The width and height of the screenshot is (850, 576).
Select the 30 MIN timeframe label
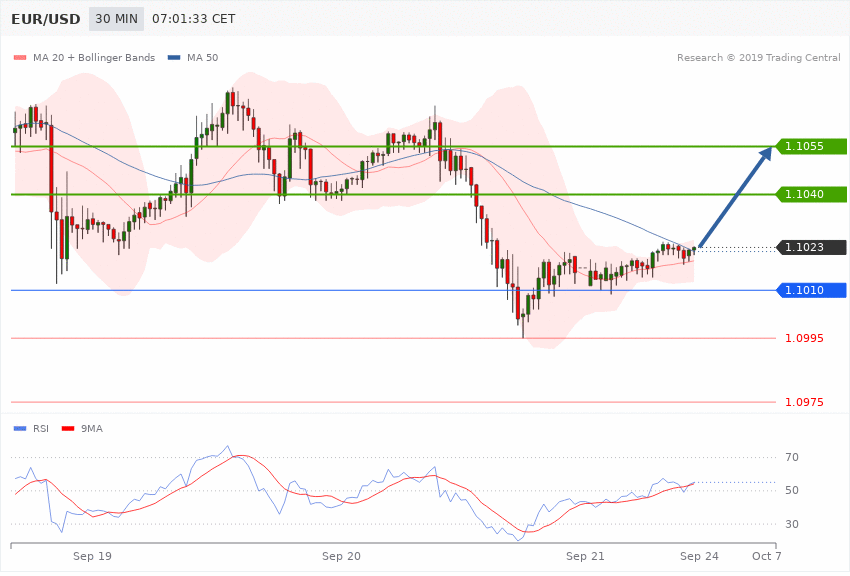pyautogui.click(x=117, y=19)
